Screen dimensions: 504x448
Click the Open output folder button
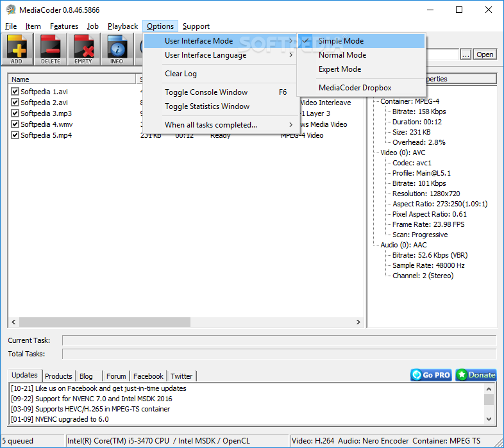click(485, 54)
